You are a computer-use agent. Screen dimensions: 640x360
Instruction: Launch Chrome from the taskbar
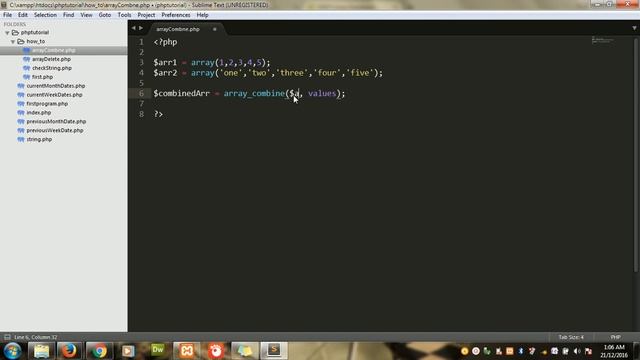coord(99,351)
